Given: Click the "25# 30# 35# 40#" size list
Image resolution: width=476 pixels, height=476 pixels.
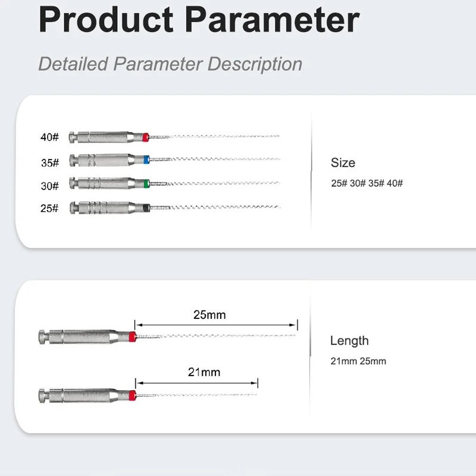Looking at the screenshot, I should 367,183.
